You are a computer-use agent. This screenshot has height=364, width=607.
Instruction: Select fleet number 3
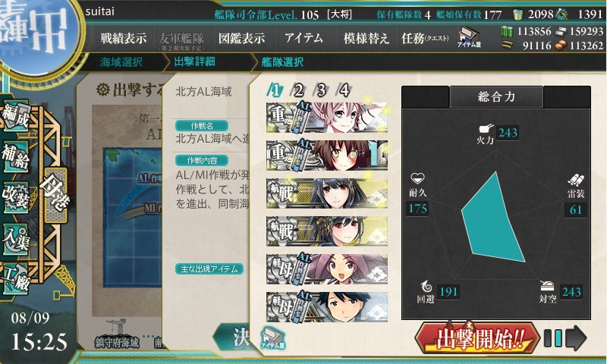(x=321, y=91)
